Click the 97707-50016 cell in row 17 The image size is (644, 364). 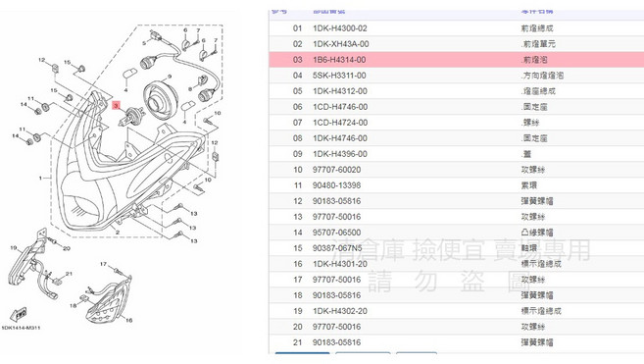336,280
